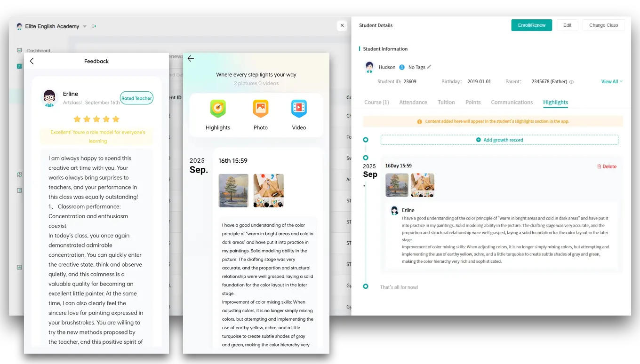Open tree painting thumbnail in Student Details

point(397,185)
